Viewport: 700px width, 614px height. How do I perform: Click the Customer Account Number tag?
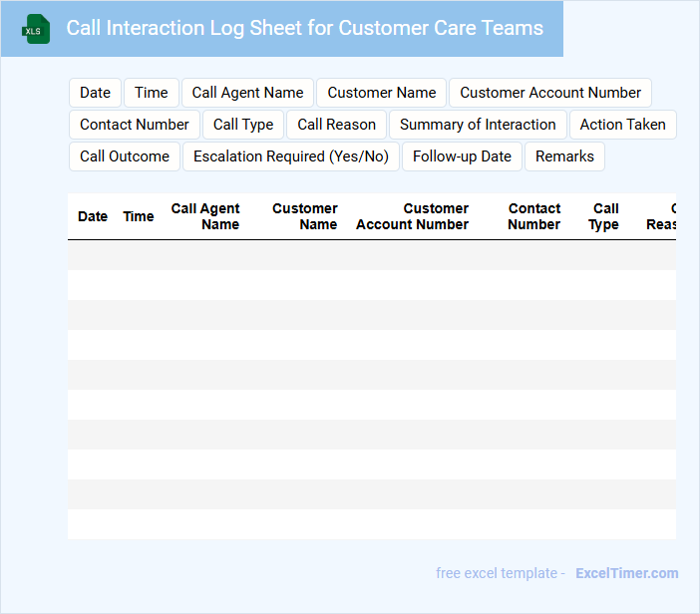tap(550, 93)
